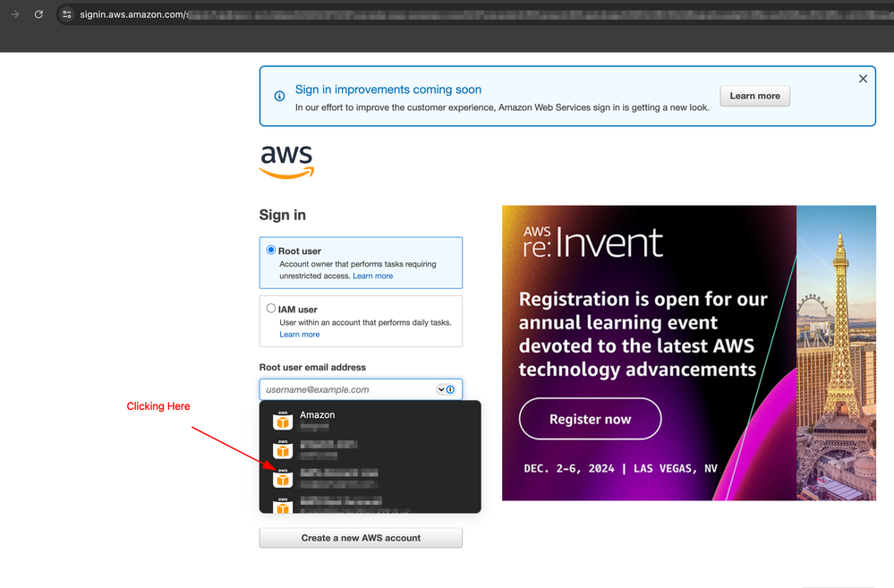
Task: Click the 1Password icon in email field
Action: tap(450, 389)
